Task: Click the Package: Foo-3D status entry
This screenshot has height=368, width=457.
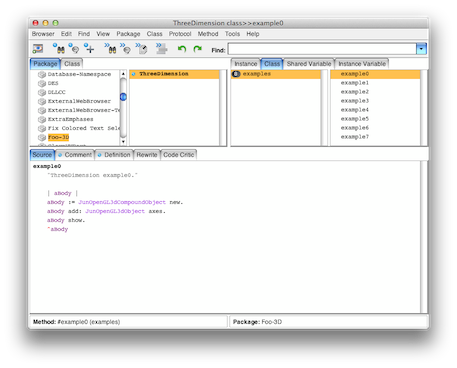Action: coord(328,322)
